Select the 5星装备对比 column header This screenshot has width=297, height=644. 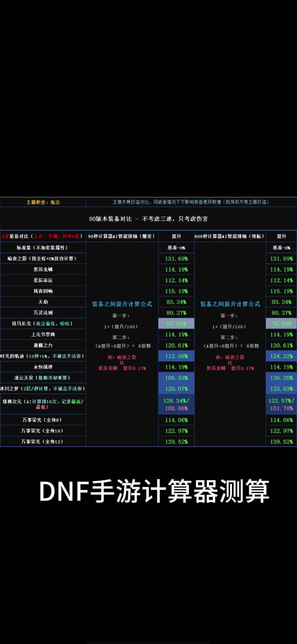43,236
